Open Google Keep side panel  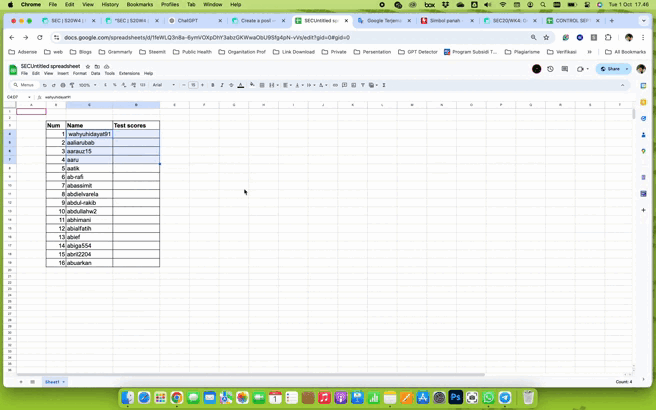point(643,102)
